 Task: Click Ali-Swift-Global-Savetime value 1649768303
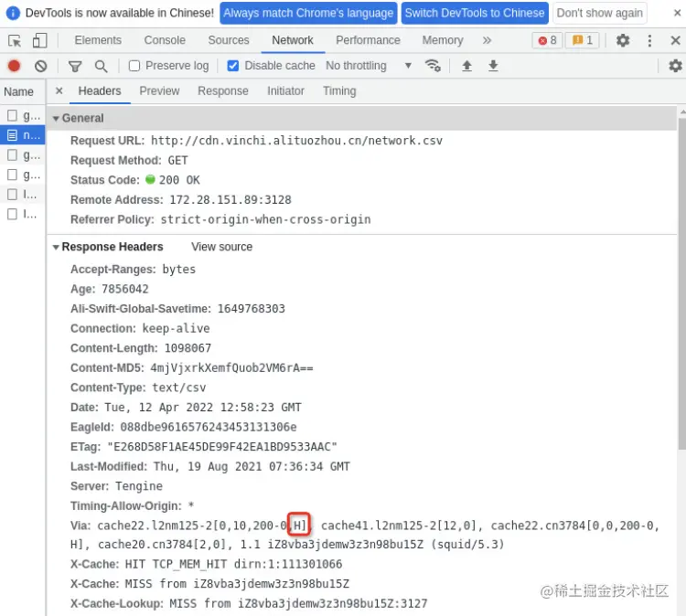(252, 309)
